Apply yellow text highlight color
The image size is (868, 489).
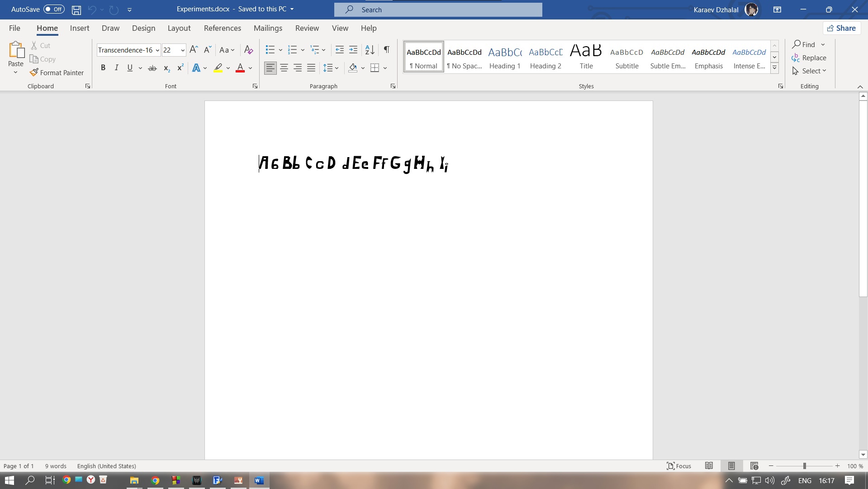218,68
